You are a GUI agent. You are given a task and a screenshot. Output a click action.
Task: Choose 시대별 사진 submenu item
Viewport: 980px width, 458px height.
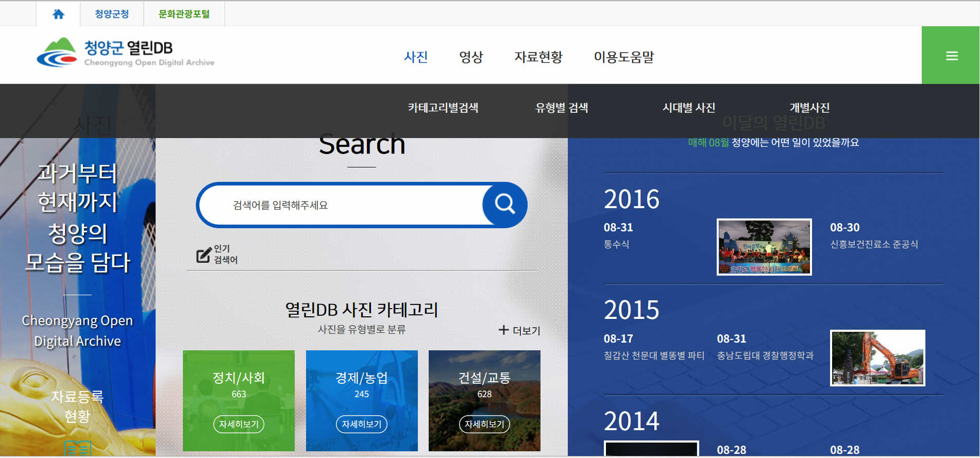[688, 108]
